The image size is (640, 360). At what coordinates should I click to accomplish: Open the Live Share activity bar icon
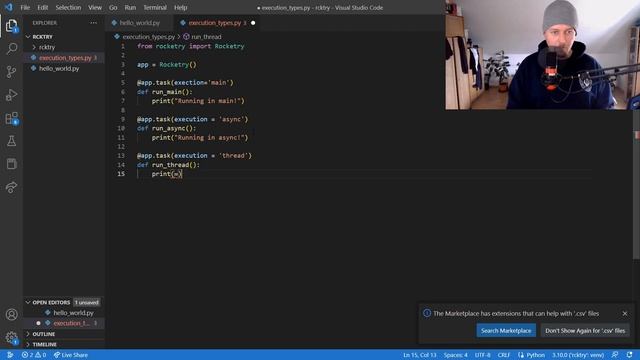pyautogui.click(x=11, y=187)
